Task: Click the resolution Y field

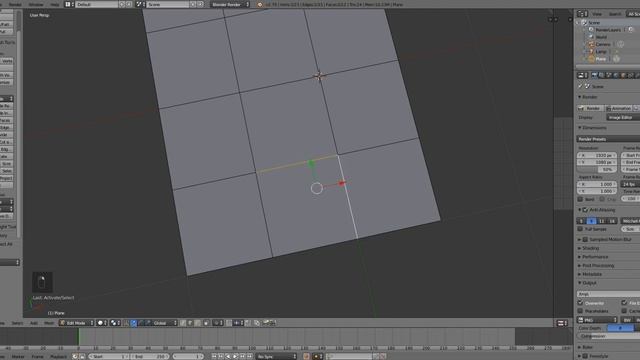Action: pyautogui.click(x=597, y=162)
